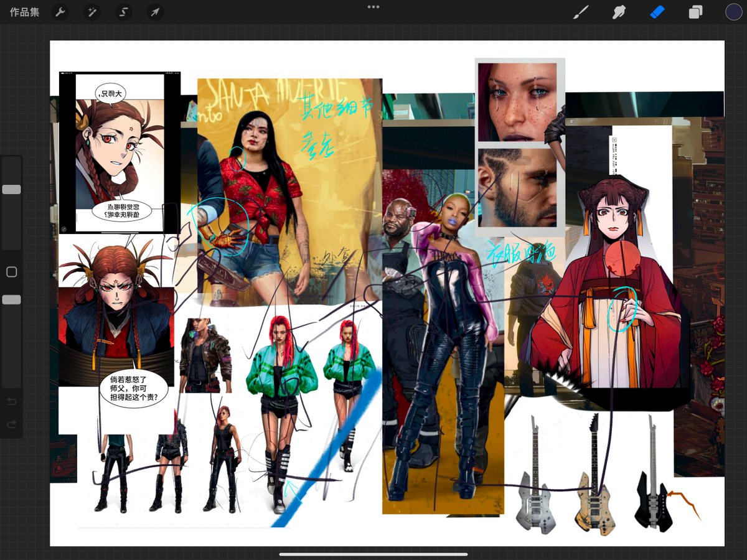Select the Brush tool

pos(581,12)
